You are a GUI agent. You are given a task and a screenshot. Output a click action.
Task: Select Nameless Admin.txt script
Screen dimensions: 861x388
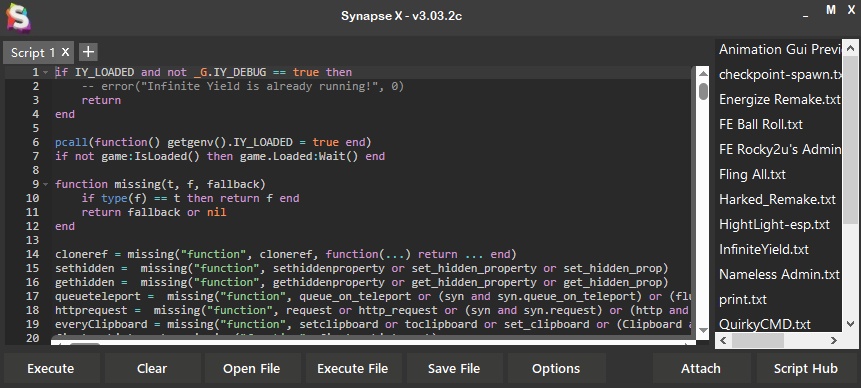click(x=779, y=274)
